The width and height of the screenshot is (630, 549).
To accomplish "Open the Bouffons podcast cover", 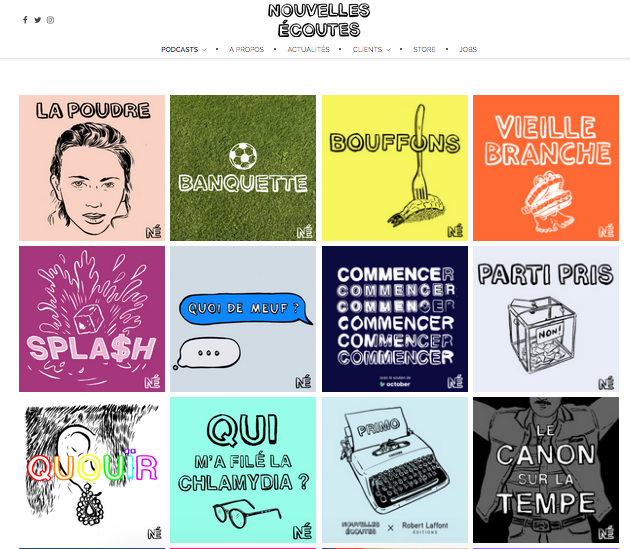I will click(395, 168).
